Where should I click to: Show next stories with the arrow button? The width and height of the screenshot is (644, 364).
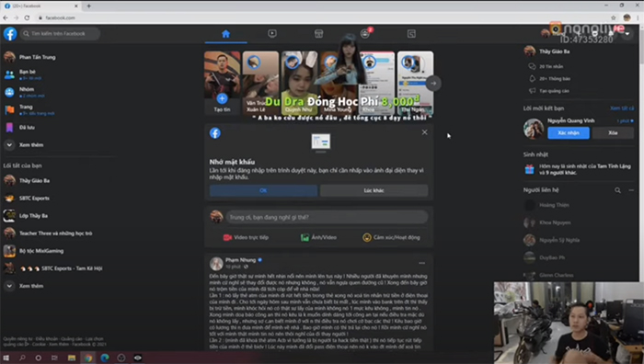click(x=433, y=84)
